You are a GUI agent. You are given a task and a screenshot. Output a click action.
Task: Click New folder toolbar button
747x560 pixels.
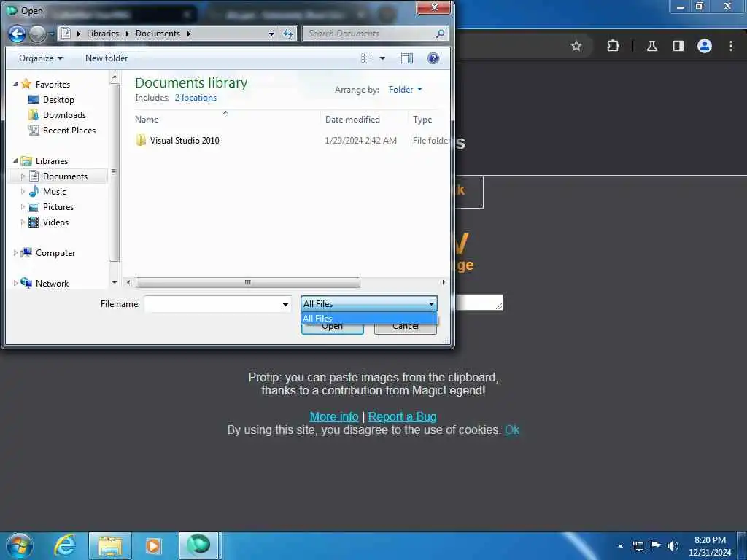(x=107, y=58)
